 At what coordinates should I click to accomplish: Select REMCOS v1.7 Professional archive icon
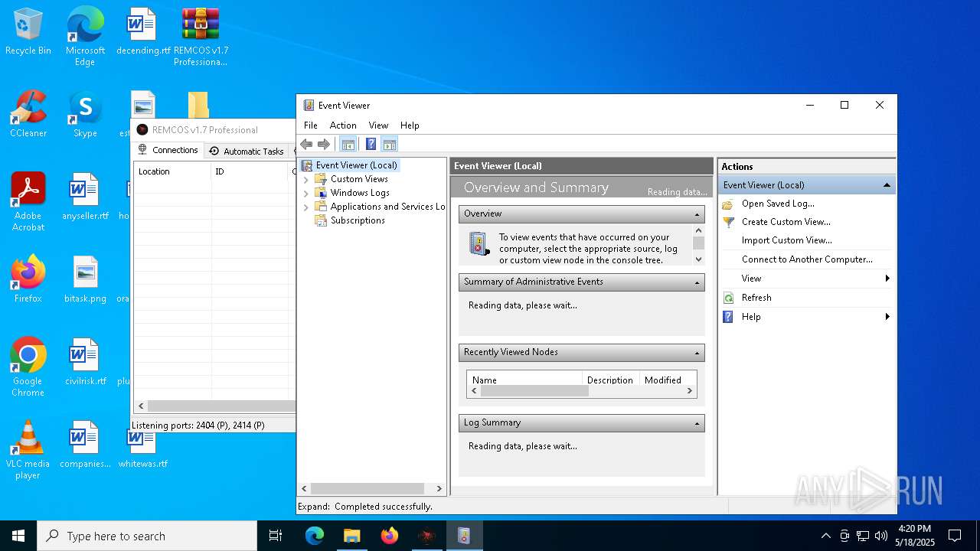[201, 37]
